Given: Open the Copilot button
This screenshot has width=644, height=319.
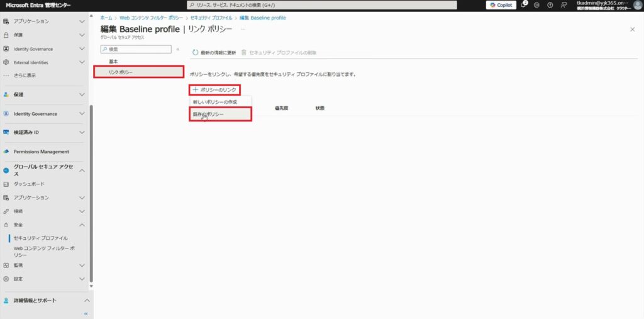Looking at the screenshot, I should tap(501, 5).
